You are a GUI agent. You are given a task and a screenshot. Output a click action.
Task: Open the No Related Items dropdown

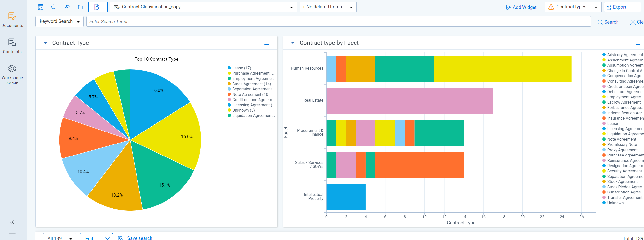click(x=328, y=7)
